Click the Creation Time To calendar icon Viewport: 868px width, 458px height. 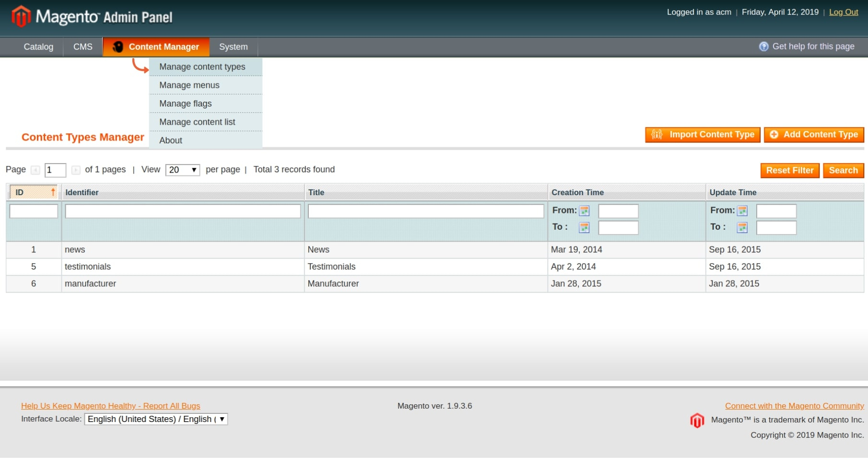click(x=584, y=228)
